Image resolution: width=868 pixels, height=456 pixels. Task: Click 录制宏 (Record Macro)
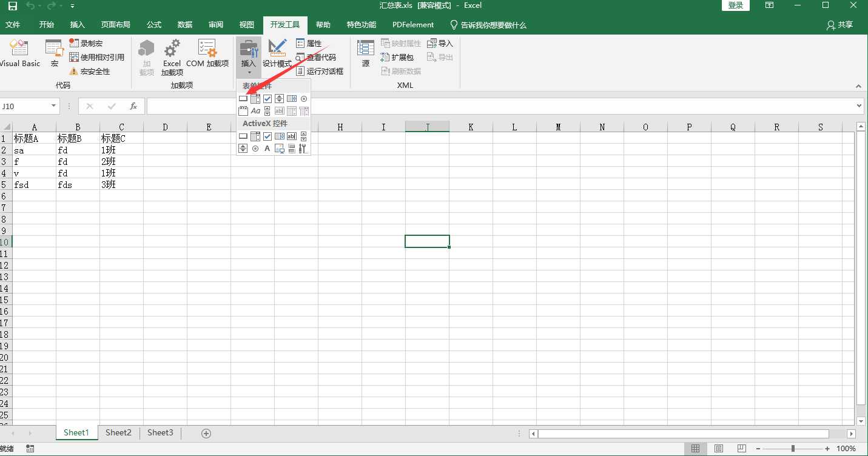[x=86, y=44]
